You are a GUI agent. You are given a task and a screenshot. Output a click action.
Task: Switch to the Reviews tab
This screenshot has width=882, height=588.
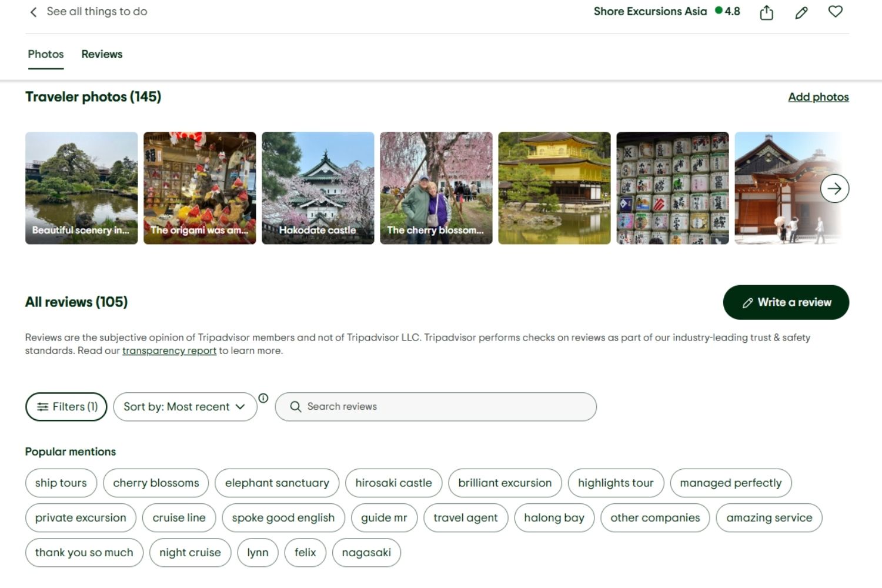[x=101, y=54]
